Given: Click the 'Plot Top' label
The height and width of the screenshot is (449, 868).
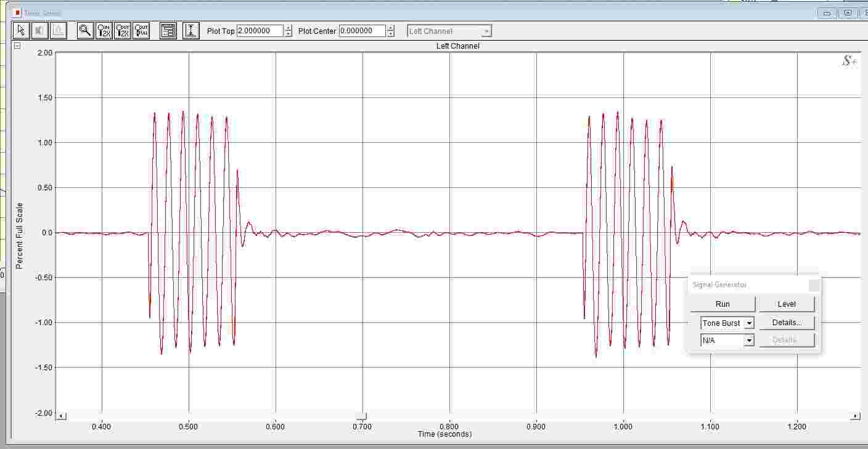Looking at the screenshot, I should [x=221, y=31].
